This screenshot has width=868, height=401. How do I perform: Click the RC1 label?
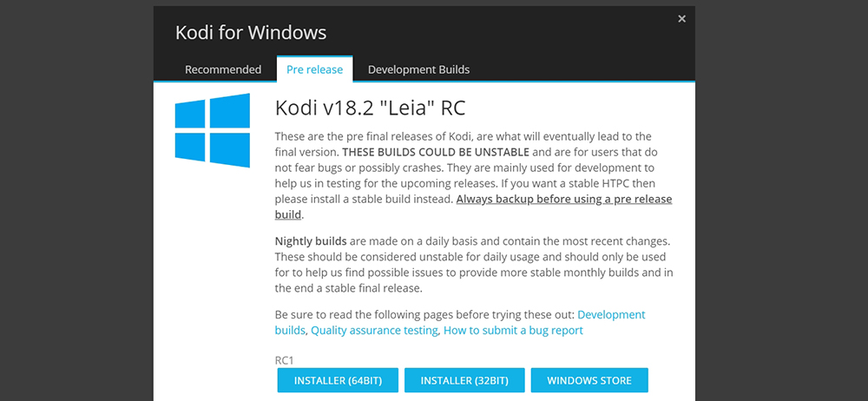click(284, 360)
